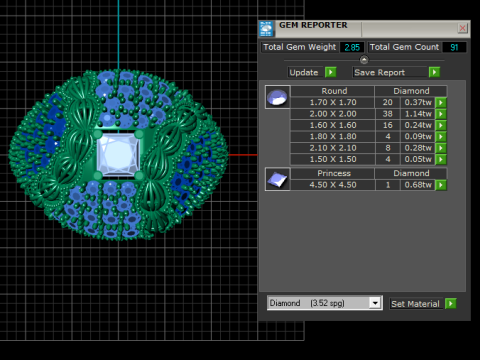Click the Total Gem Weight value 2.85
The image size is (480, 360).
coord(352,47)
